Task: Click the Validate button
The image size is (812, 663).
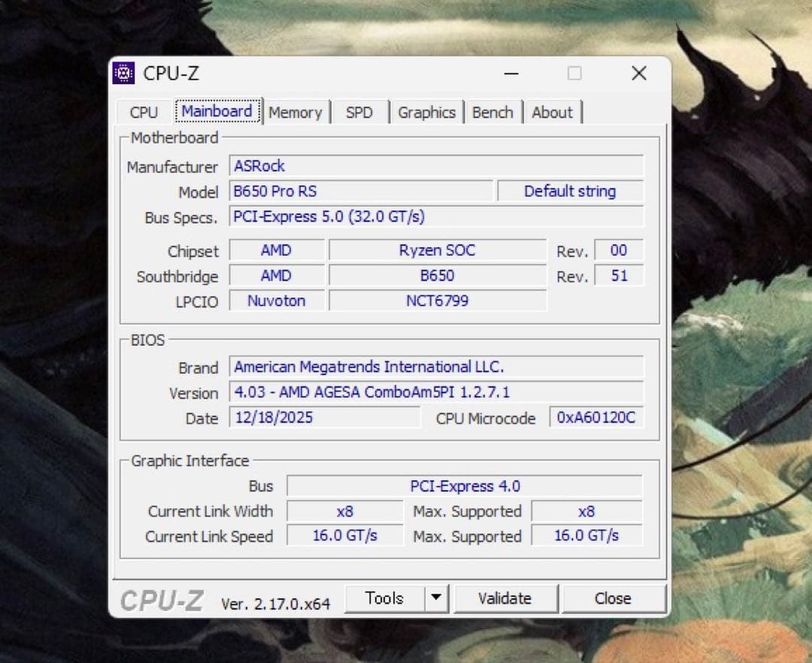Action: click(x=505, y=598)
